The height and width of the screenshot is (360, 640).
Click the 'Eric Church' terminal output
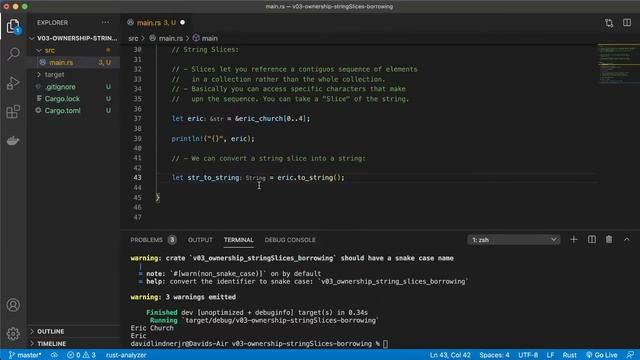[152, 328]
